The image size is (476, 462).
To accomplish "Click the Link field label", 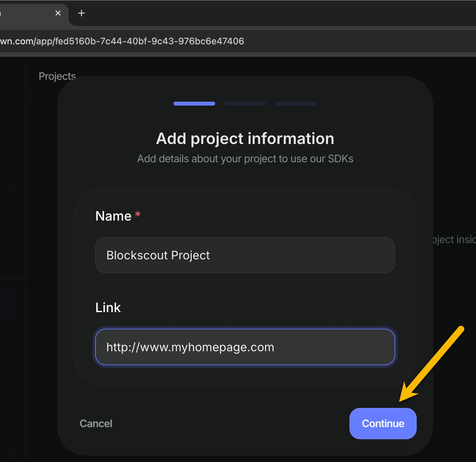I will pyautogui.click(x=108, y=308).
